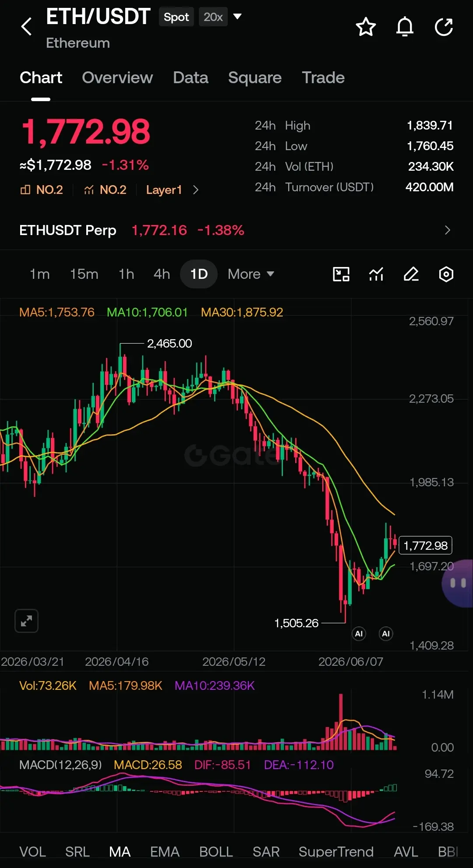Select the 4h timeframe

tap(162, 274)
